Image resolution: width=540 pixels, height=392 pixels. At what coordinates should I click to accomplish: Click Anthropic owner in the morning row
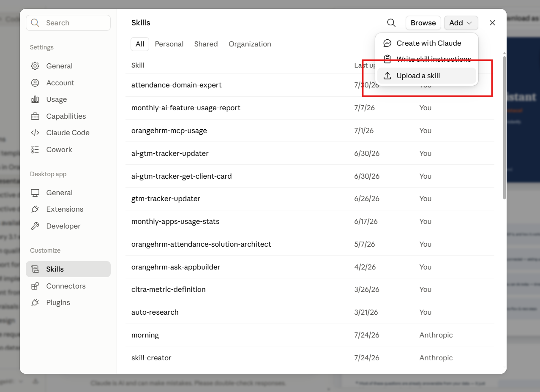tap(436, 335)
